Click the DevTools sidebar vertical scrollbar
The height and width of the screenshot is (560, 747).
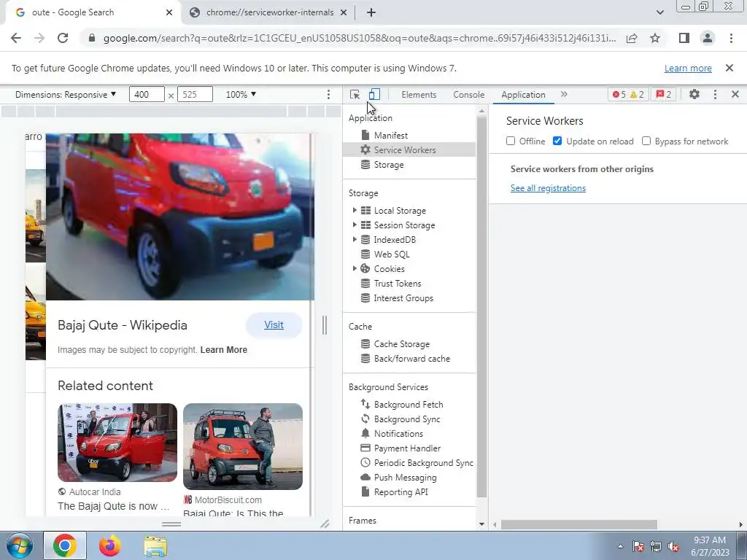pos(481,305)
